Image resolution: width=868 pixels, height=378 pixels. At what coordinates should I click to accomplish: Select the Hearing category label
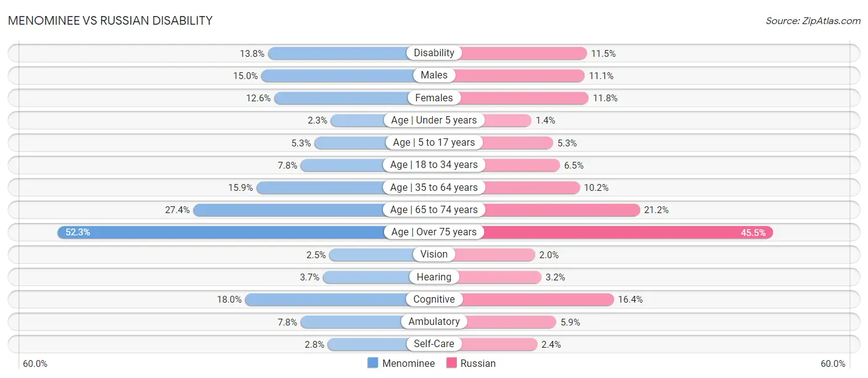[x=434, y=277]
